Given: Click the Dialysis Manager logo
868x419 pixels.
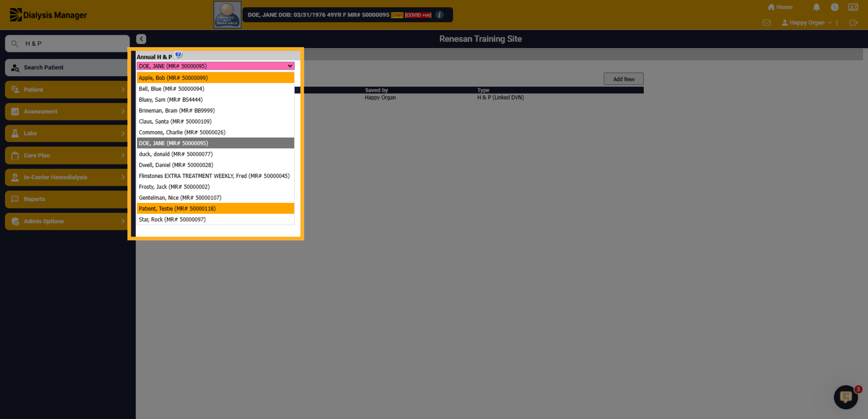Looking at the screenshot, I should tap(48, 15).
